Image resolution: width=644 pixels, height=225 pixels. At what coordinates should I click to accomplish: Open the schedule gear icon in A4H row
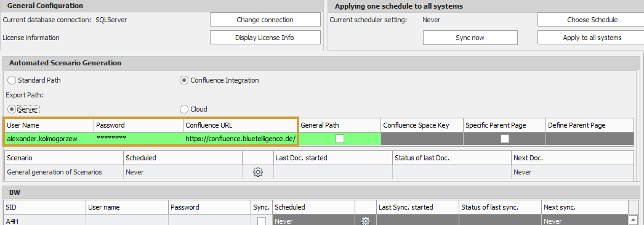[x=366, y=221]
